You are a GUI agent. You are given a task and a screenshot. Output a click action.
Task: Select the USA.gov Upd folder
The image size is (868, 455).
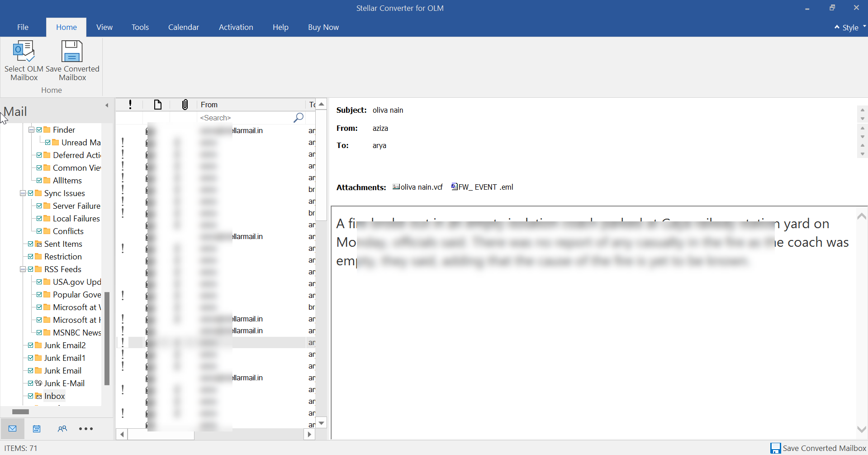77,282
